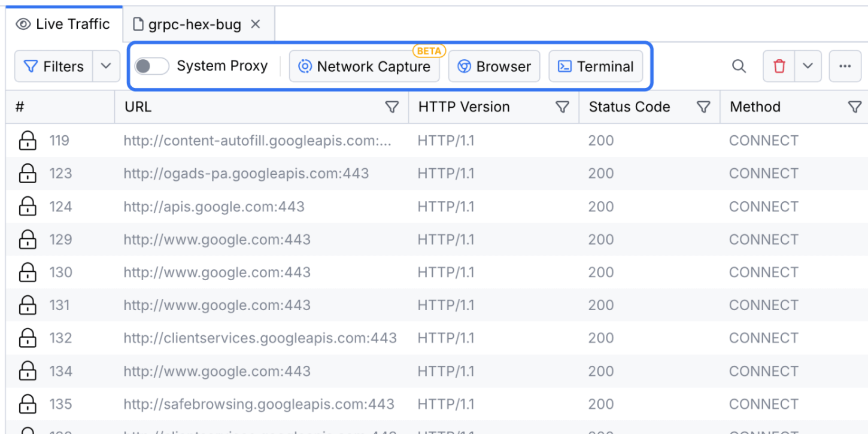This screenshot has height=434, width=868.
Task: Toggle the System Proxy switch
Action: click(151, 66)
